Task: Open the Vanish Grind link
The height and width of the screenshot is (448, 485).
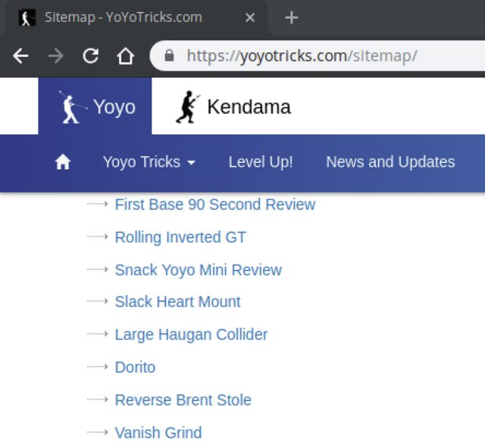Action: point(158,433)
